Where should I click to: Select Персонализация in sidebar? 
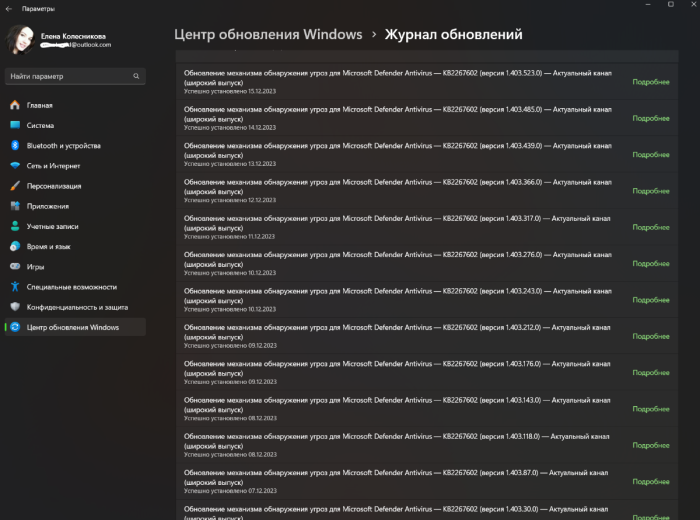point(75,186)
